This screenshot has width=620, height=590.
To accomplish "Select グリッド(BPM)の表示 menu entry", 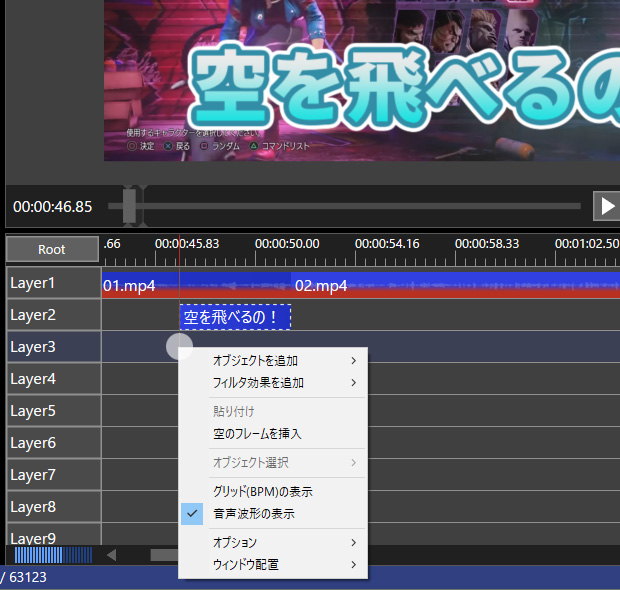I will point(261,491).
